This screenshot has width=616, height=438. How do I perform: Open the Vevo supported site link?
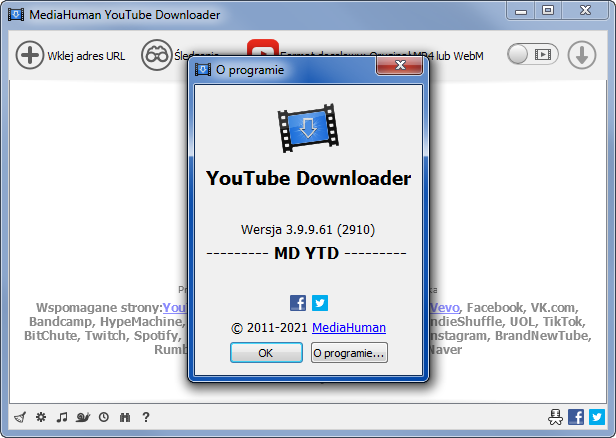pos(445,307)
